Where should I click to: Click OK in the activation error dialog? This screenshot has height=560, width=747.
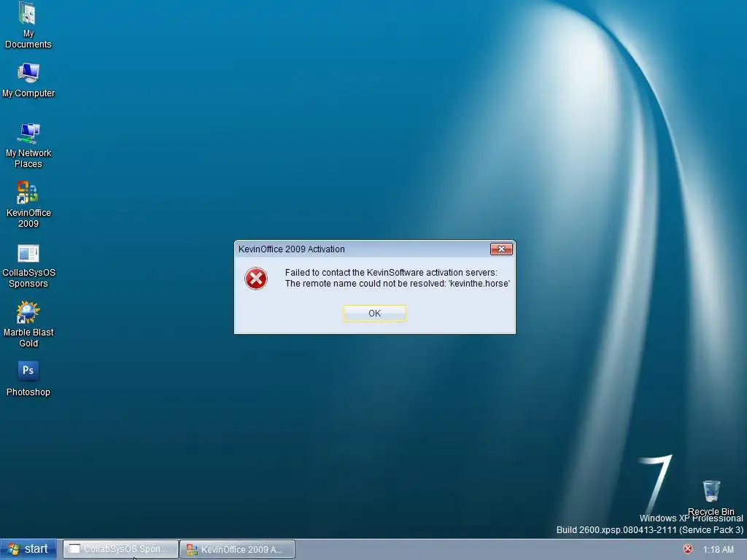(374, 314)
